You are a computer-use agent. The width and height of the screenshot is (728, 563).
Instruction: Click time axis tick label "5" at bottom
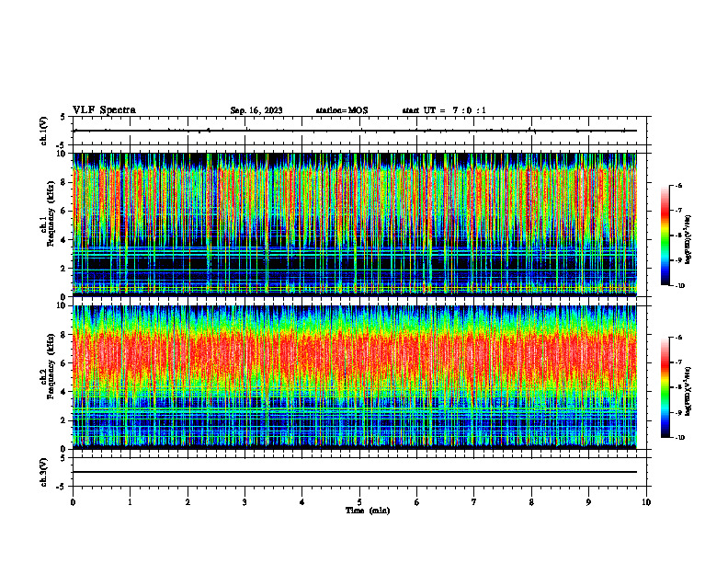(x=359, y=502)
